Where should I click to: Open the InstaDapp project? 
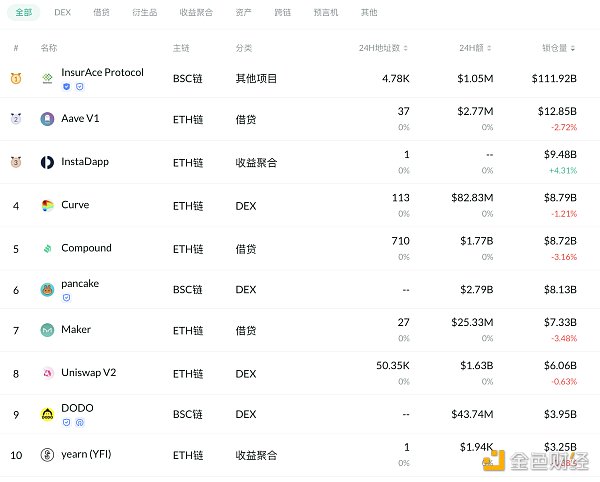coord(85,162)
